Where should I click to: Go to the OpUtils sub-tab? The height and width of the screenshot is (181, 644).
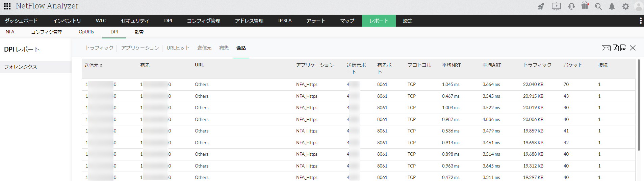(86, 32)
